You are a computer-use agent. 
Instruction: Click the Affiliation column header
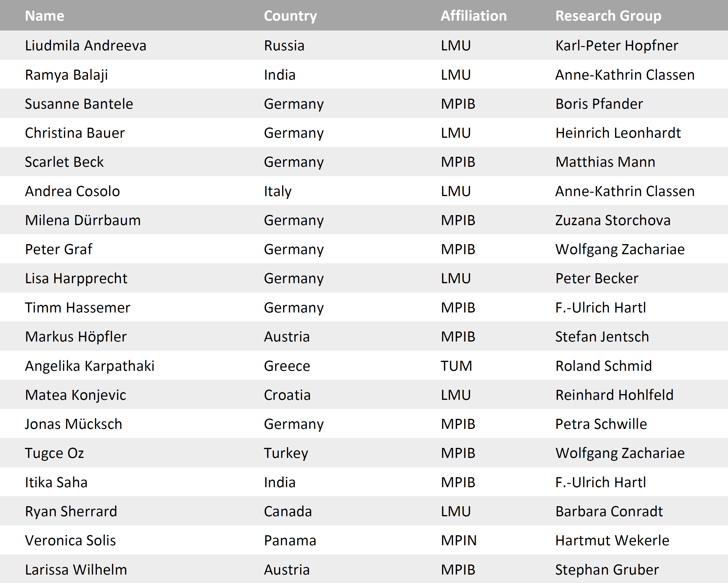(x=473, y=16)
